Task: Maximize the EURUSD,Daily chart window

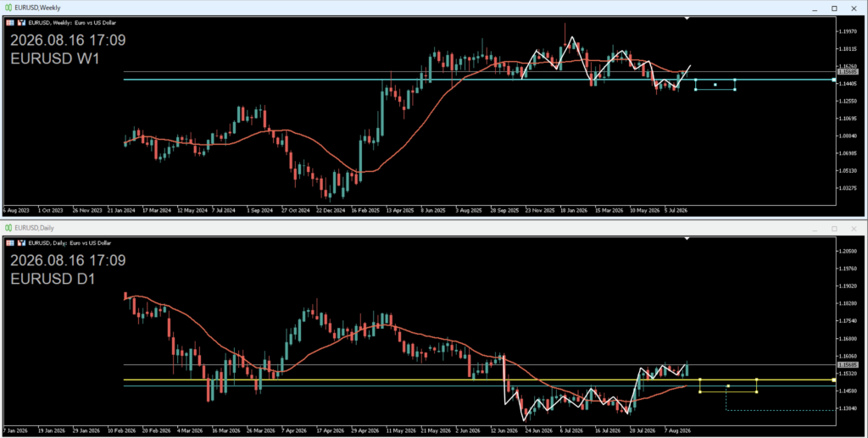Action: tap(834, 229)
